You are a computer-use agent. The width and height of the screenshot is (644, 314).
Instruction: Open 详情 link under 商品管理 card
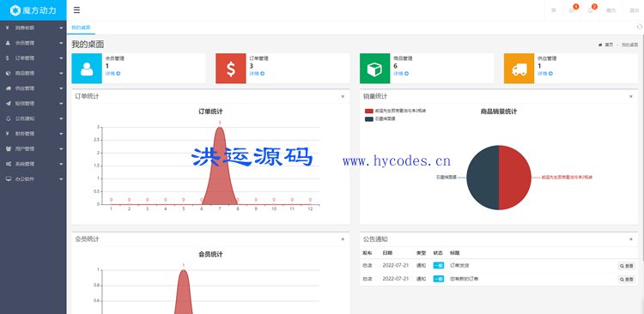coord(401,74)
